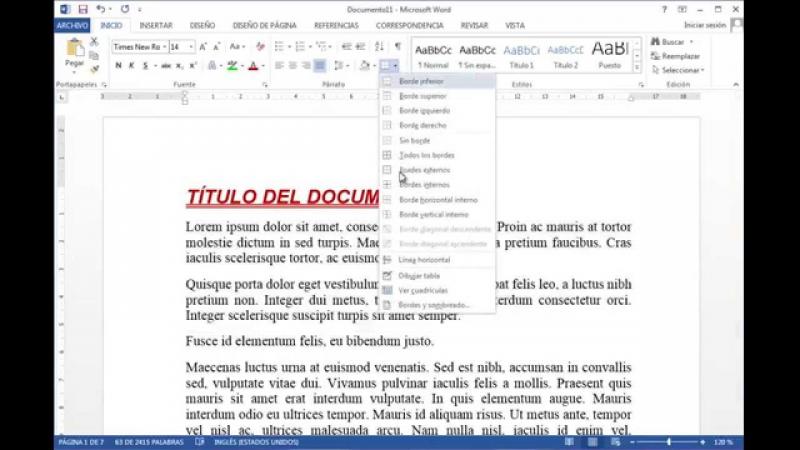Select Bordes externos from the borders menu
Viewport: 800px width, 450px height.
[x=424, y=170]
